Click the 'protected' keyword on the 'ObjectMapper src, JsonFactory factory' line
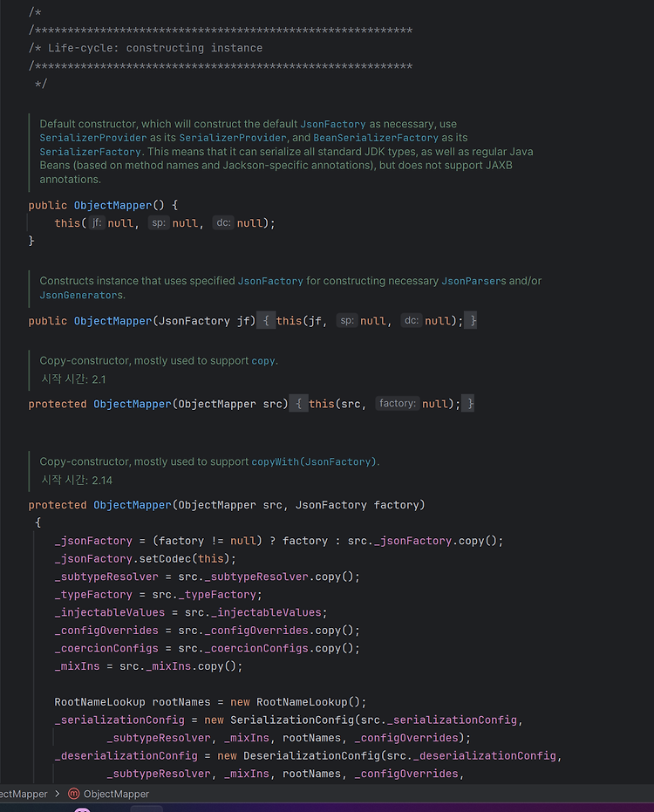This screenshot has width=654, height=812. [x=58, y=505]
